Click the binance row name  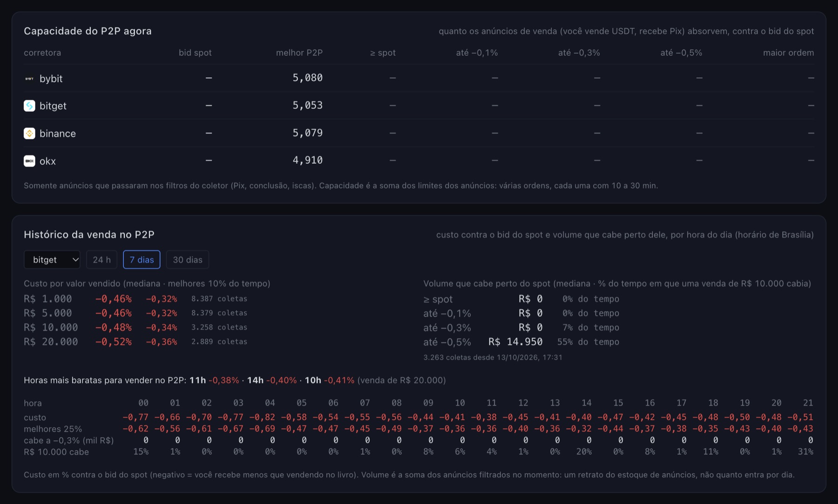(58, 134)
